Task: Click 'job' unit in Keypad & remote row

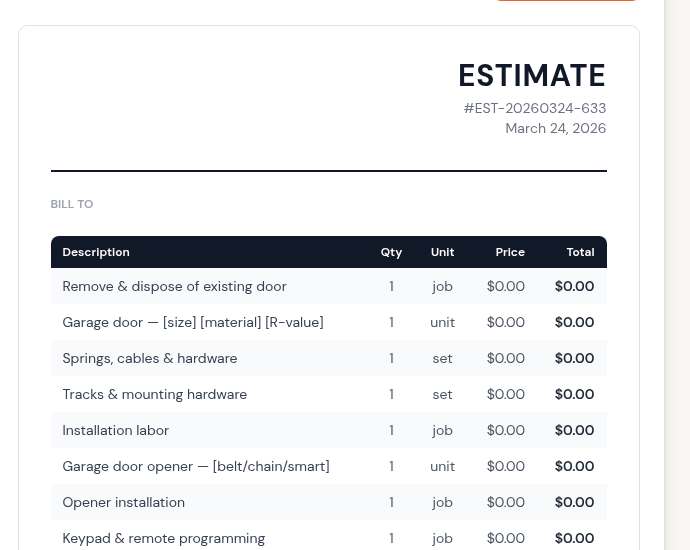Action: (442, 539)
